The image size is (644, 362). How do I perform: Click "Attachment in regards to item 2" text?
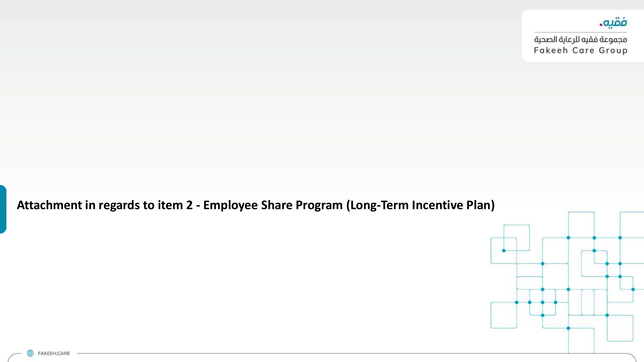click(105, 205)
